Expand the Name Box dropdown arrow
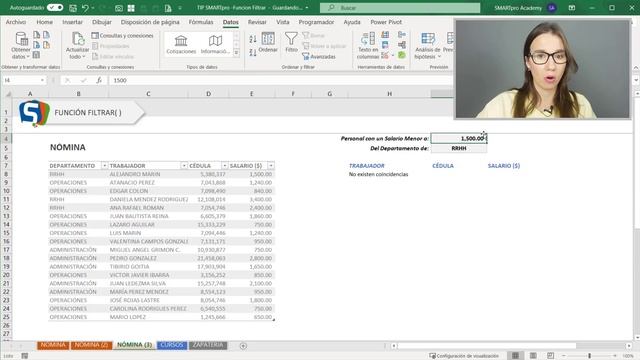This screenshot has width=640, height=360. [42, 80]
